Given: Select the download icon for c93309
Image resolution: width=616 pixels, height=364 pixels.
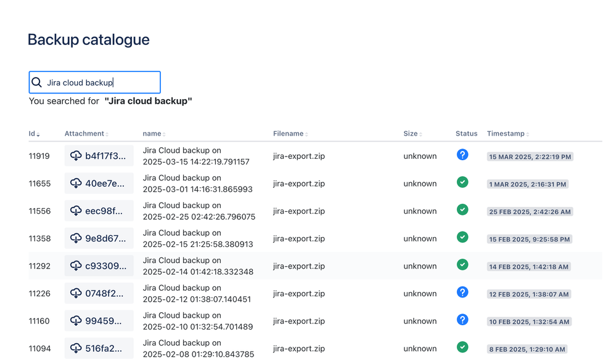Looking at the screenshot, I should [76, 265].
